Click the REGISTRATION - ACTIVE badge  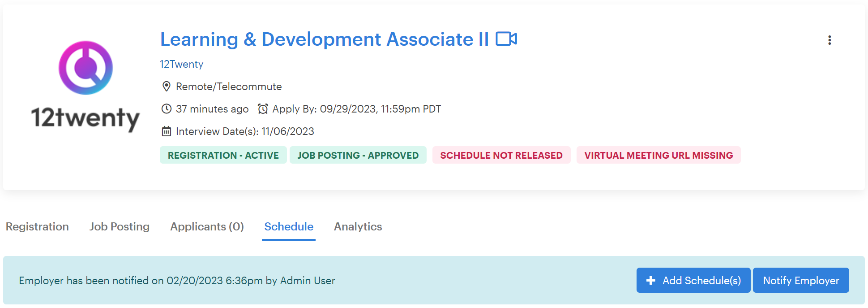[x=223, y=155]
